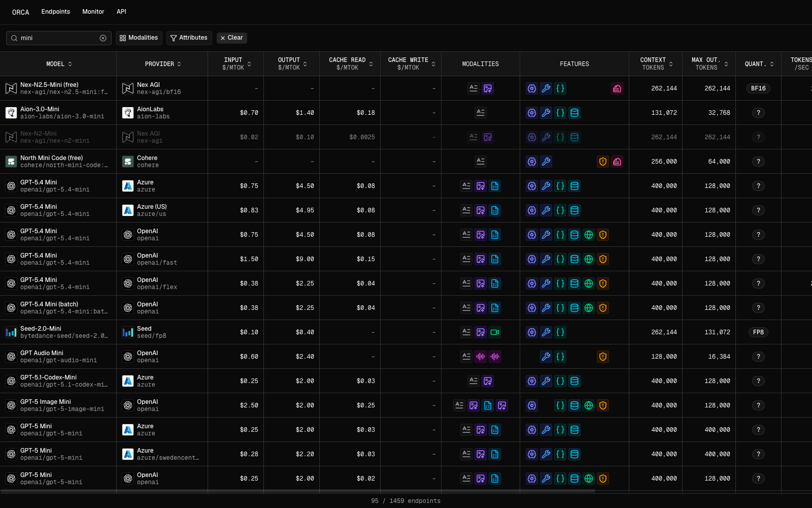
Task: Open the Monitor navigation item
Action: (x=93, y=12)
